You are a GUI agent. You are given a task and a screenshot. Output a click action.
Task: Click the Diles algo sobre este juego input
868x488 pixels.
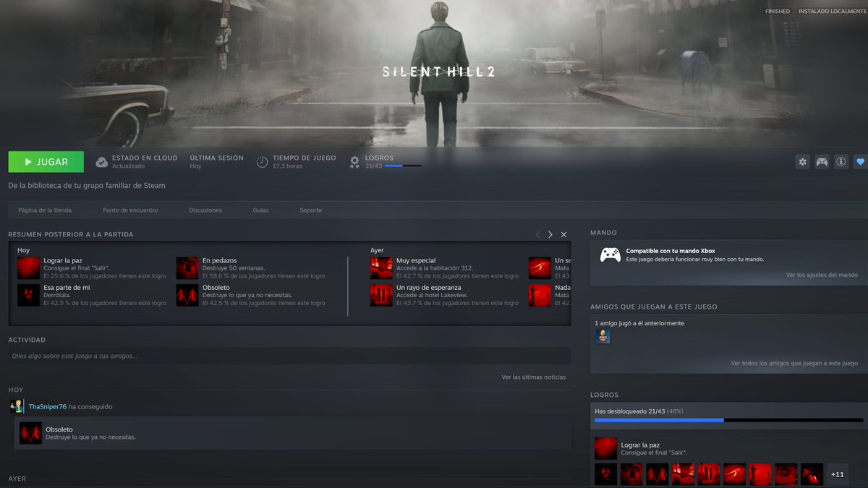coord(289,356)
